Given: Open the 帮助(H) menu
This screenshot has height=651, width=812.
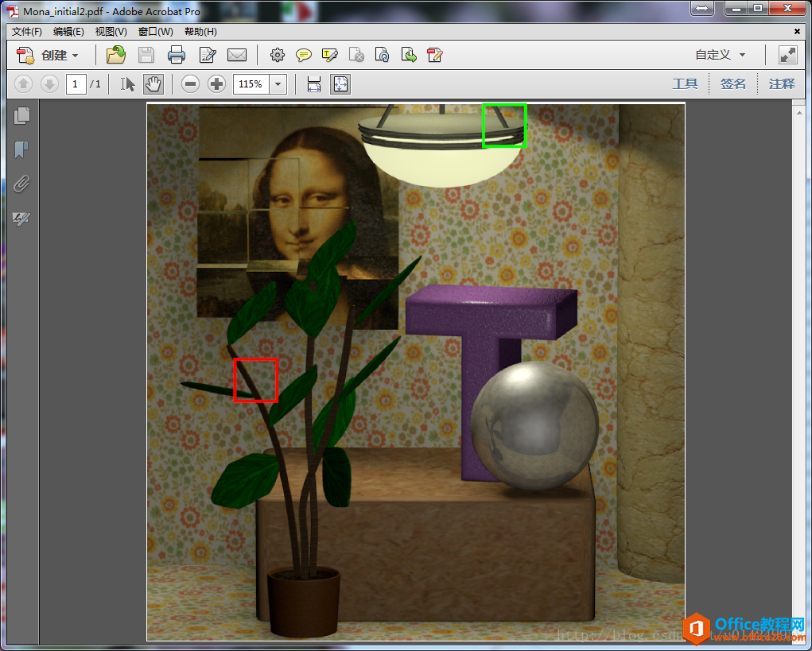Looking at the screenshot, I should tap(200, 32).
